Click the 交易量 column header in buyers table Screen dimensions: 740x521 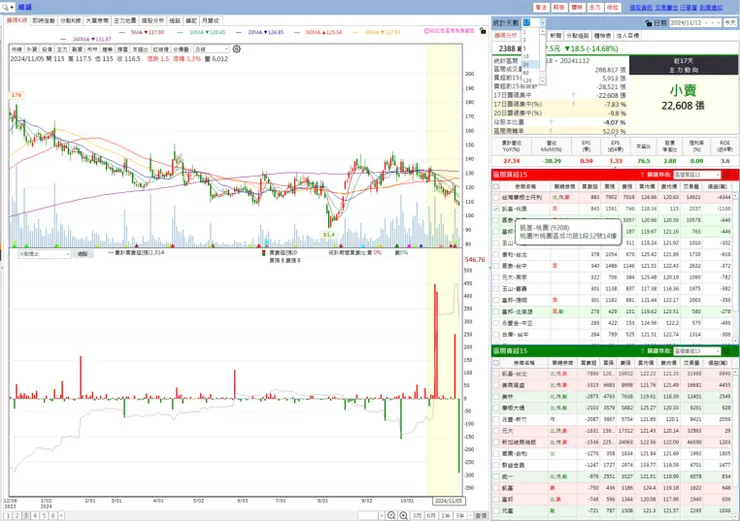691,186
